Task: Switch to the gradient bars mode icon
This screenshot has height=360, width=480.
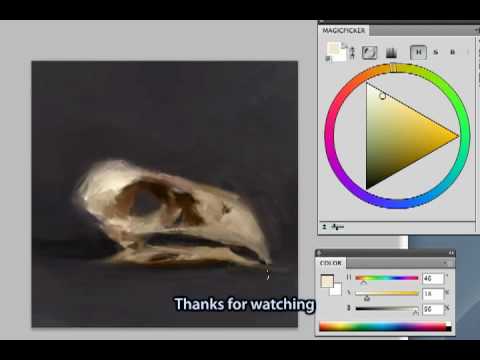Action: pos(391,53)
